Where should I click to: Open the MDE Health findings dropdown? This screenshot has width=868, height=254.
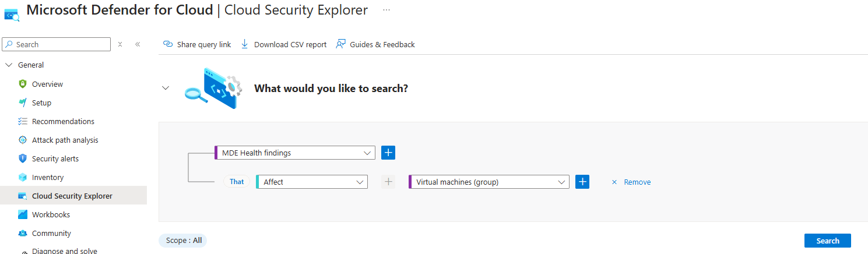coord(295,153)
